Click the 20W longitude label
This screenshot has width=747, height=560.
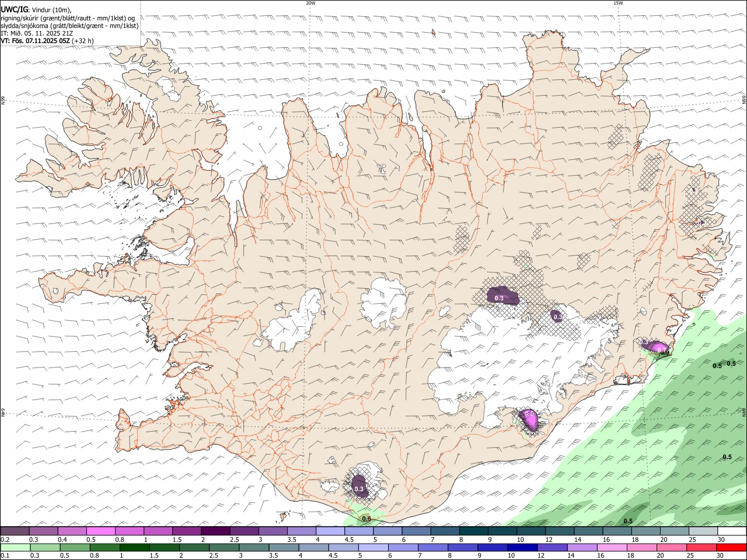pos(310,3)
